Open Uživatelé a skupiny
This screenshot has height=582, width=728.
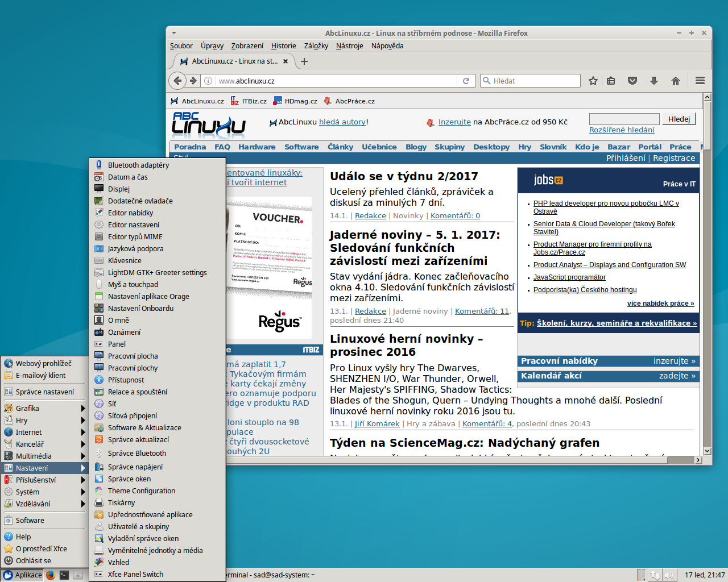[x=158, y=526]
